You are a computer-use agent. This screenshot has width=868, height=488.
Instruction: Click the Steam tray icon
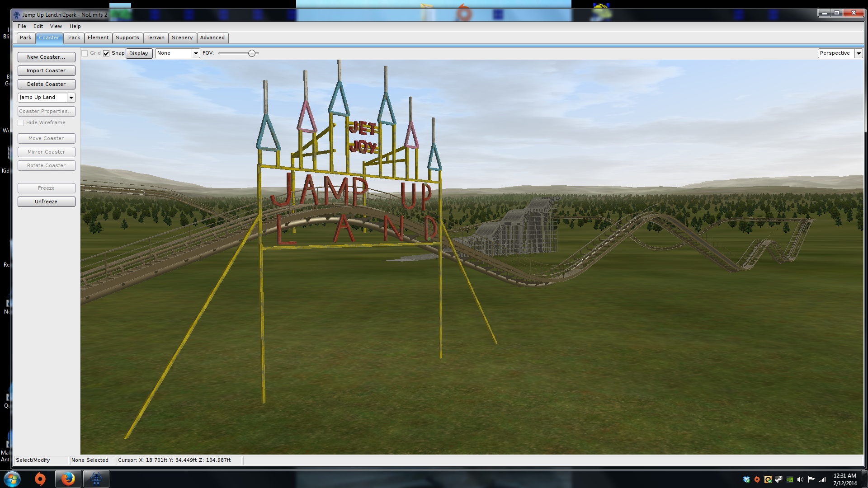pos(779,479)
